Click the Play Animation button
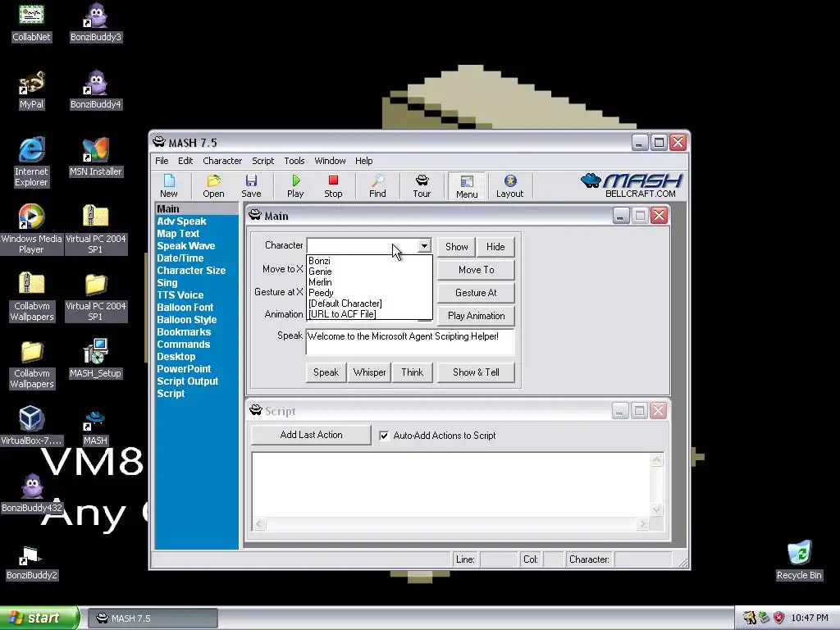The image size is (840, 630). 477,316
